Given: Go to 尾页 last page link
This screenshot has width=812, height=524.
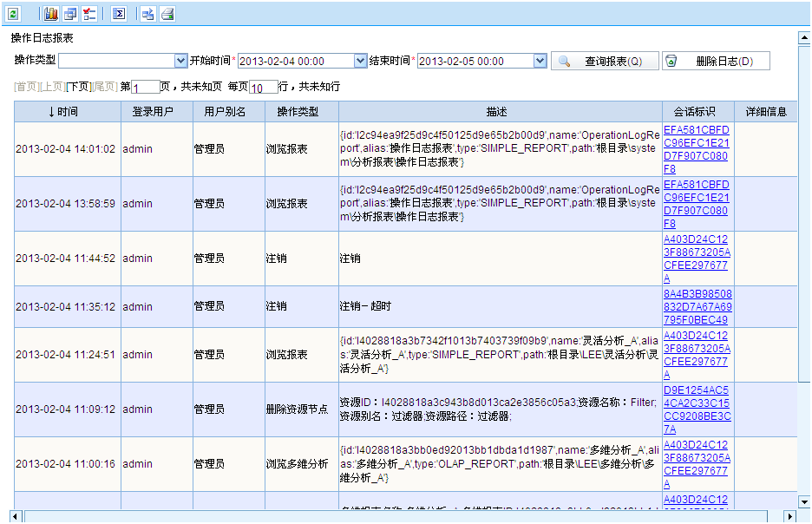Looking at the screenshot, I should pyautogui.click(x=105, y=87).
